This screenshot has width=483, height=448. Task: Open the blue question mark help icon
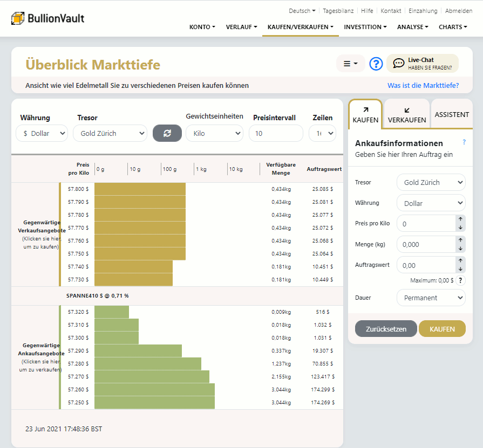click(x=376, y=64)
